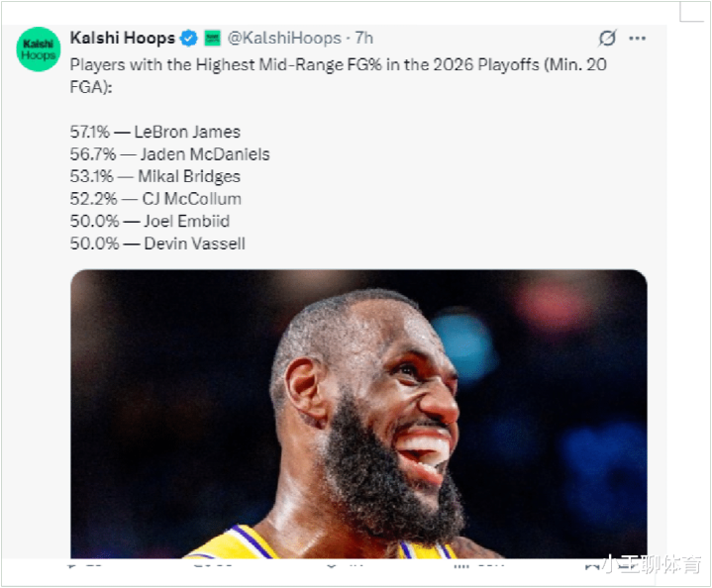Screen dimensions: 712x588
Task: Click the small box in the top-right corner
Action: [691, 12]
